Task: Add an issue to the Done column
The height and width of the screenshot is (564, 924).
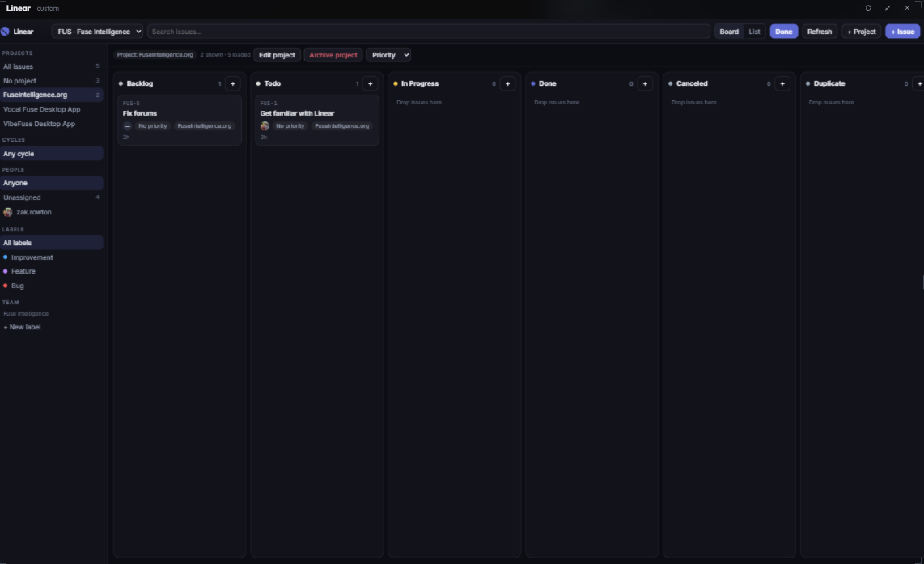Action: coord(645,83)
